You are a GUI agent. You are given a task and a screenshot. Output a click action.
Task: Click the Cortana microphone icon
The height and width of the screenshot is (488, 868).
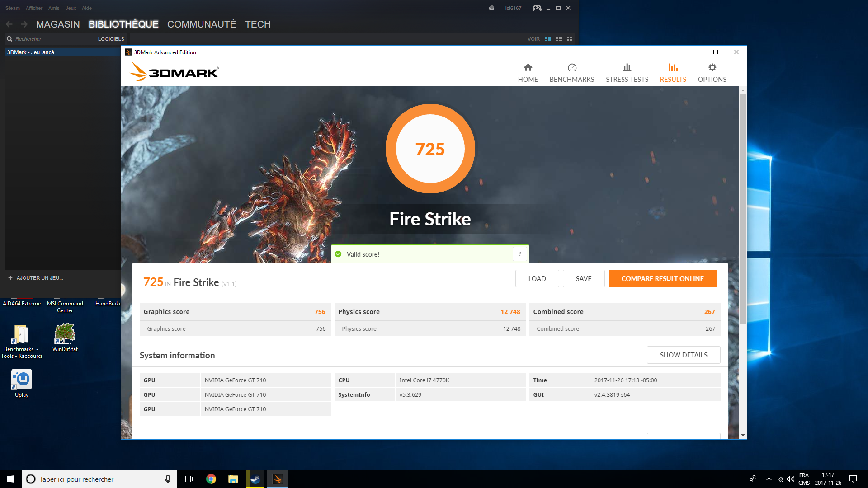pyautogui.click(x=168, y=479)
